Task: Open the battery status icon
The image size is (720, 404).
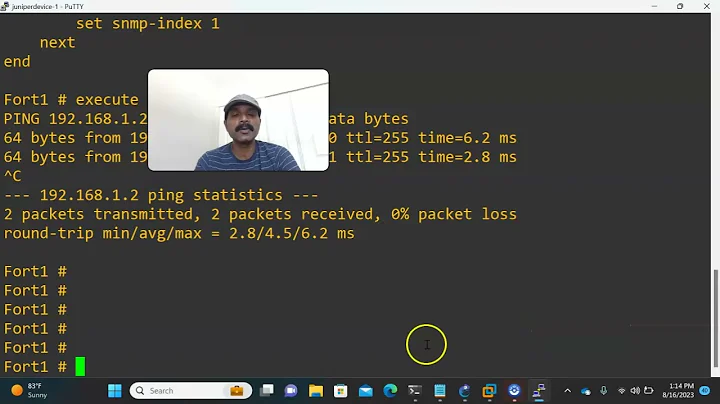Action: coord(648,391)
